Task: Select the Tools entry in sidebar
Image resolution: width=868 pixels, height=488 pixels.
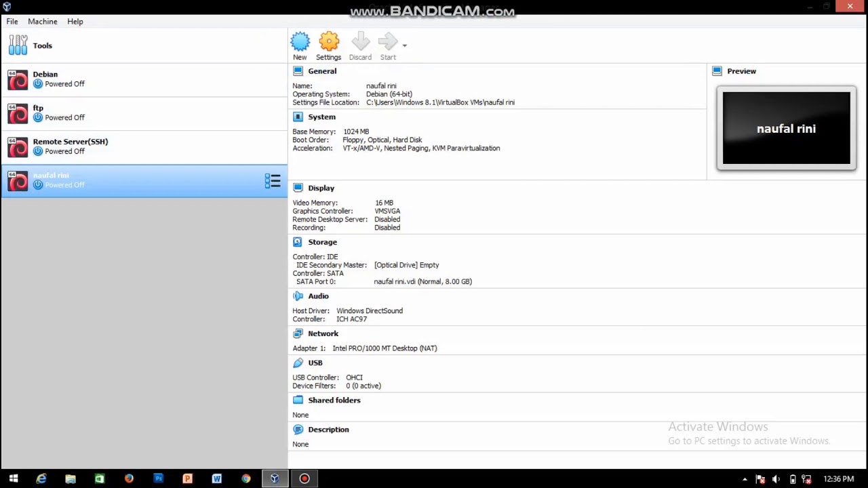Action: click(144, 45)
